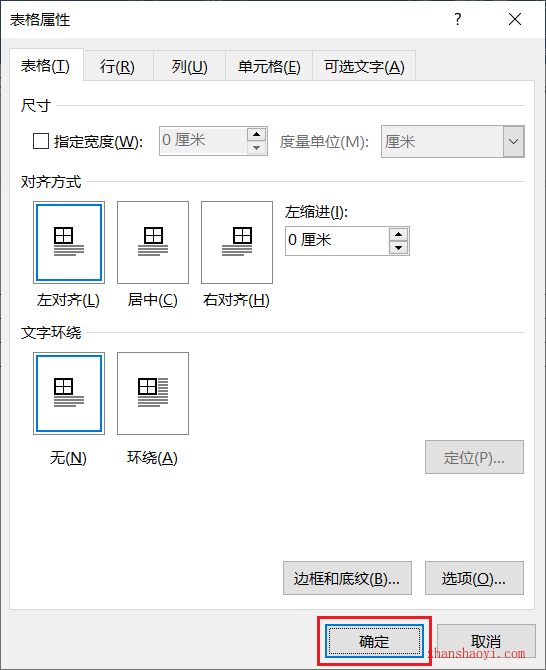Open the 单元格(E) cell tab

pos(269,66)
